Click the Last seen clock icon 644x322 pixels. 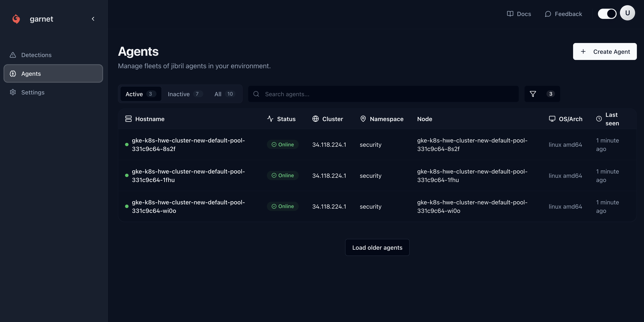pyautogui.click(x=599, y=119)
